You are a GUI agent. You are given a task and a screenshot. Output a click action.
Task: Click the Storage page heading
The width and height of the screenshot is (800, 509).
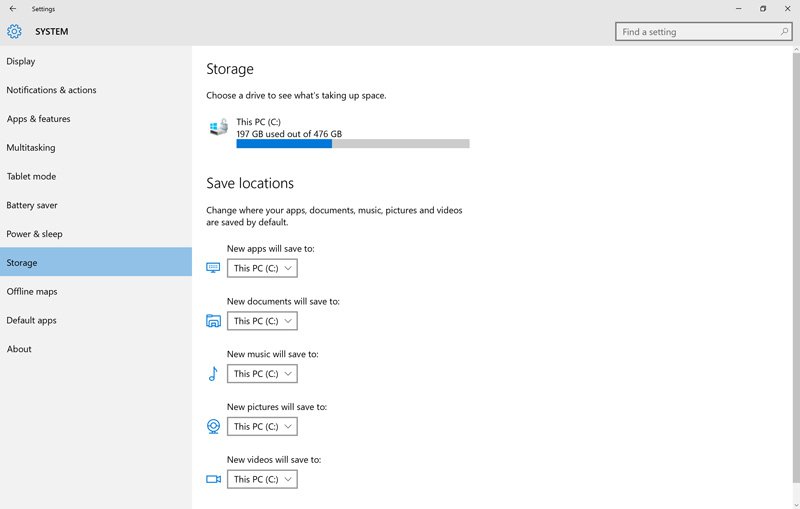coord(230,69)
